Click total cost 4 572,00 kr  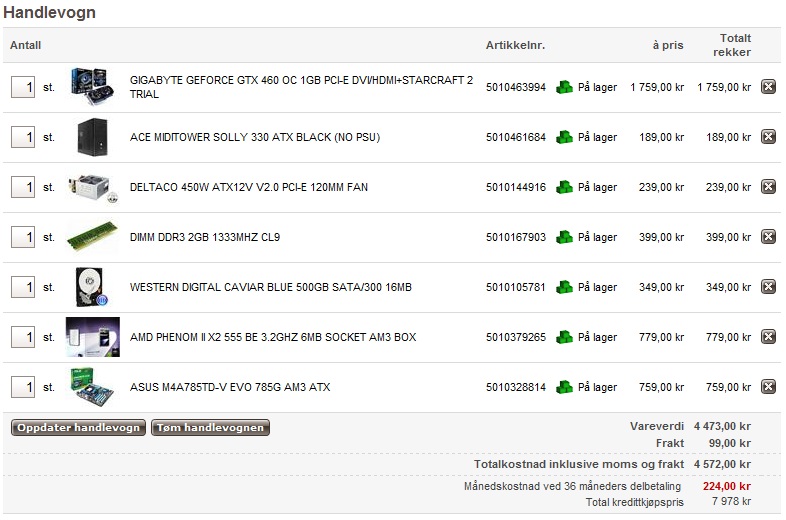click(722, 464)
